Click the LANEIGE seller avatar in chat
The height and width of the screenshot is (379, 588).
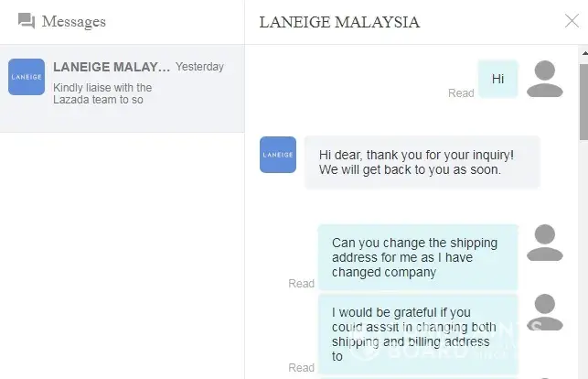coord(278,155)
